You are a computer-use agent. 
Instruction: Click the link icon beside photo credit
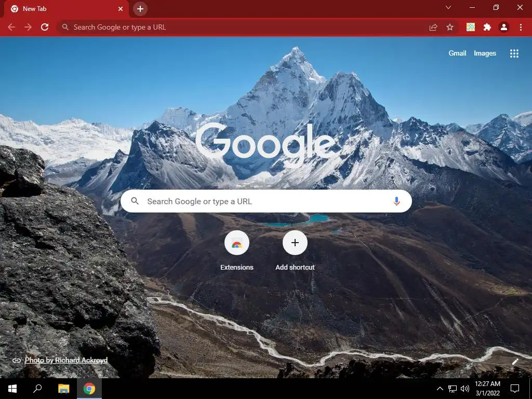(x=16, y=361)
